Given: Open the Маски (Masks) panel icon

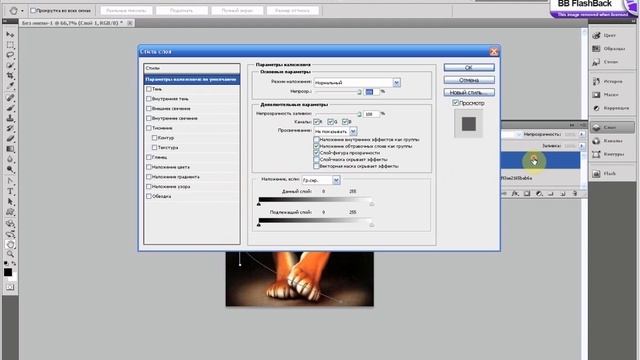Looking at the screenshot, I should [596, 95].
